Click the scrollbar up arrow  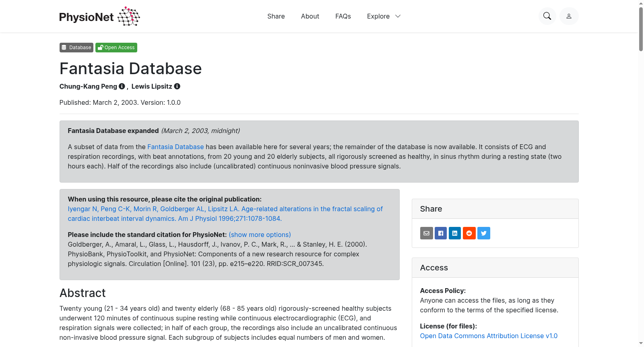[x=641, y=3]
